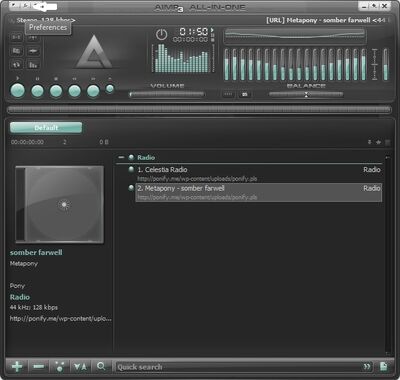The height and width of the screenshot is (380, 400).
Task: Click the round Pause button
Action: [37, 91]
